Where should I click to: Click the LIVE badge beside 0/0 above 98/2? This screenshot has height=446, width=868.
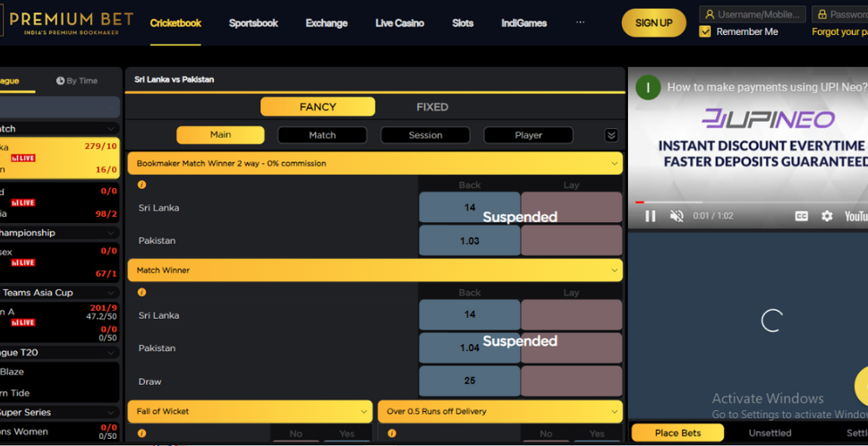point(23,202)
